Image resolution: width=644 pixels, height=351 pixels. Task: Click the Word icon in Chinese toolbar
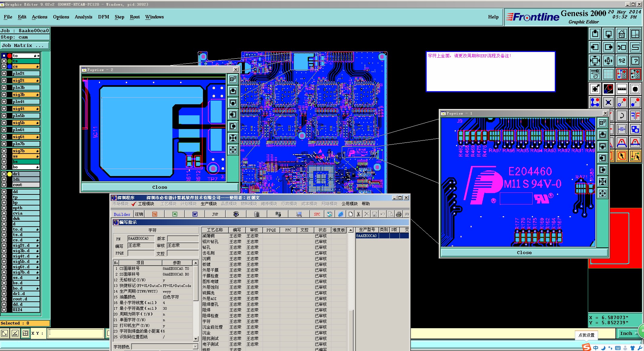[195, 214]
